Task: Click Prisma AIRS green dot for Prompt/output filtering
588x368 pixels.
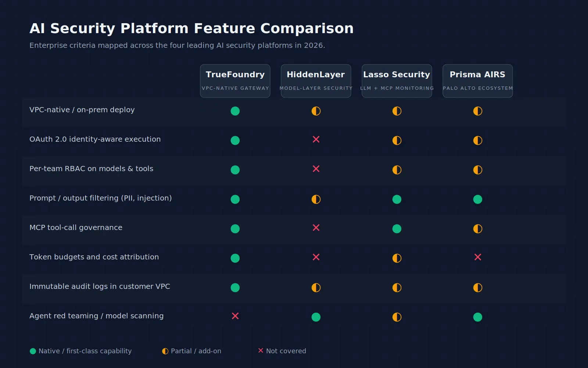Action: click(x=478, y=199)
